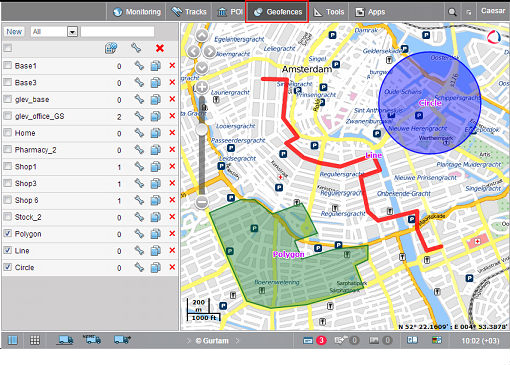Copy the Home geofence
Image resolution: width=510 pixels, height=365 pixels.
[155, 133]
